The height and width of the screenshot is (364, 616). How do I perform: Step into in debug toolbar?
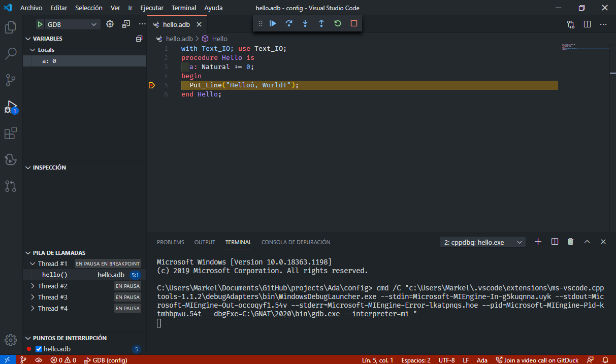(x=305, y=23)
